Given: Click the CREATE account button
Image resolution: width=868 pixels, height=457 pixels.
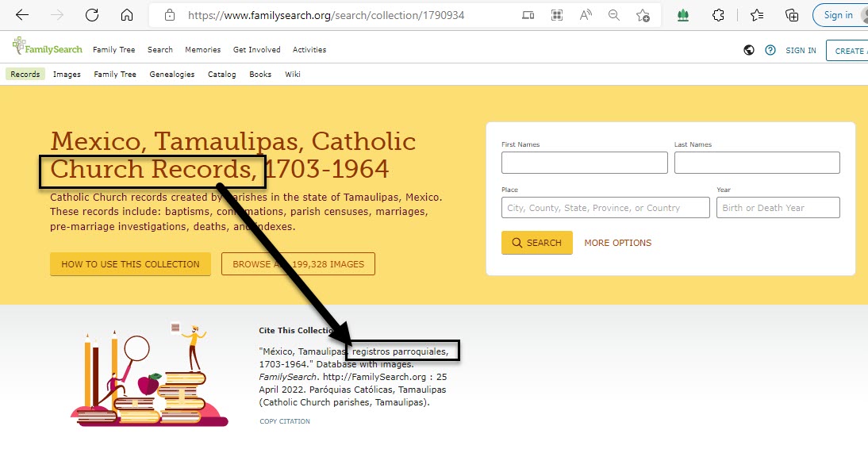Looking at the screenshot, I should (x=847, y=50).
